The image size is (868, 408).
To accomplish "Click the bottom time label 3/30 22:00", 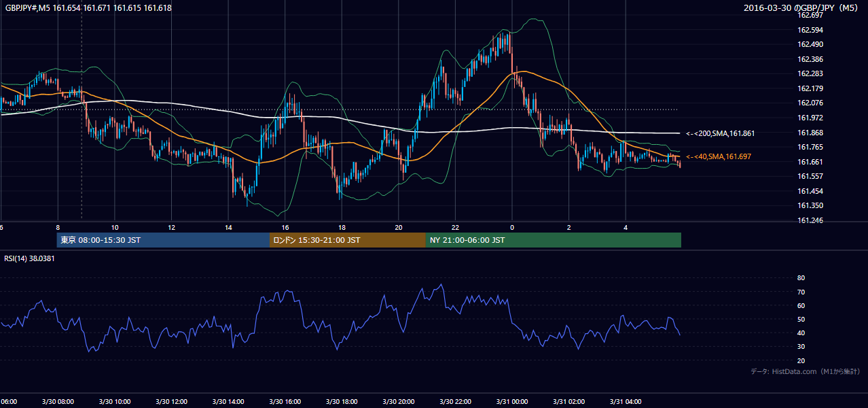I will 455,402.
